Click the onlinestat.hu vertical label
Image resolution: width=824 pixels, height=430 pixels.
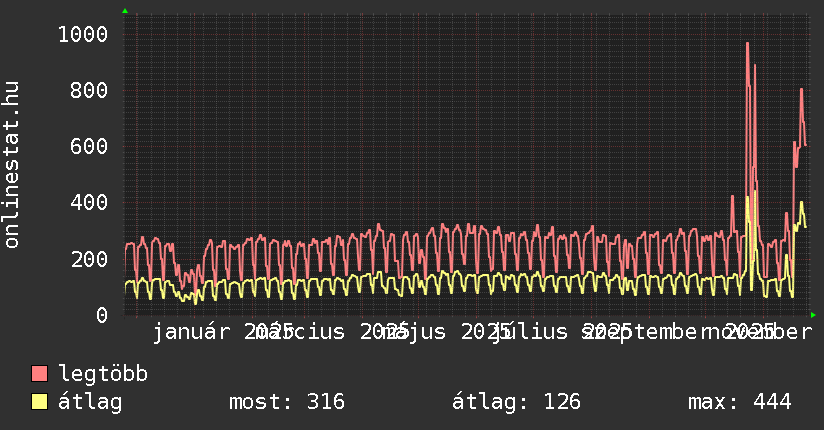coord(12,165)
